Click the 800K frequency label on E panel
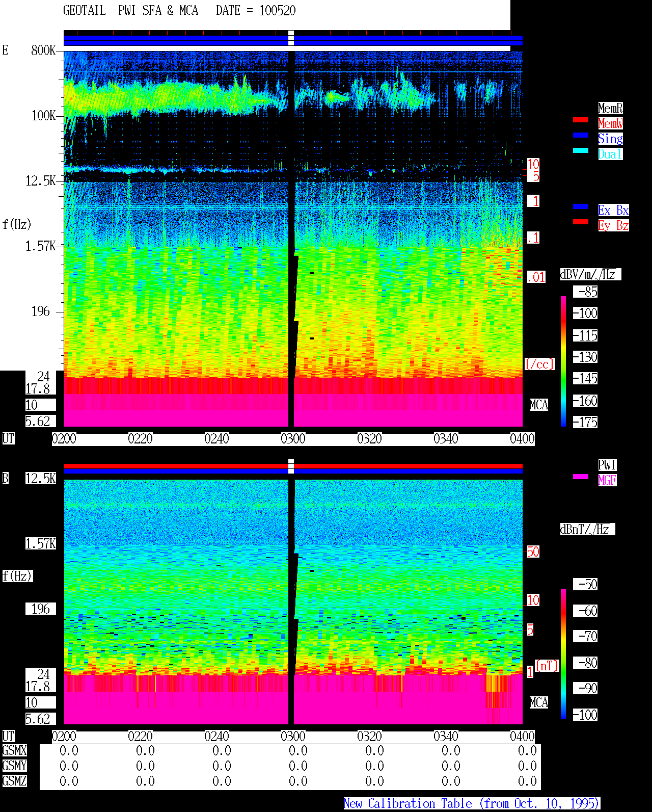Viewport: 652px width, 812px height. click(43, 50)
